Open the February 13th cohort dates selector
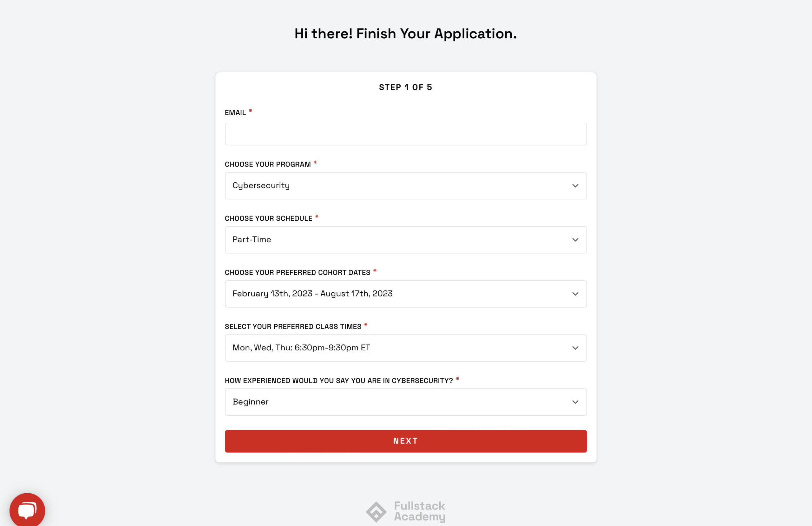The height and width of the screenshot is (526, 812). point(405,294)
